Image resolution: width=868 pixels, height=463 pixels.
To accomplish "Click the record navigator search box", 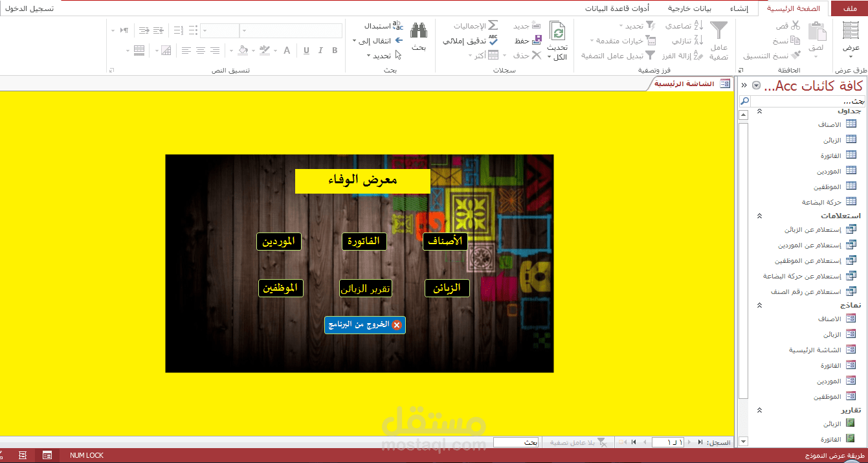I will (516, 442).
